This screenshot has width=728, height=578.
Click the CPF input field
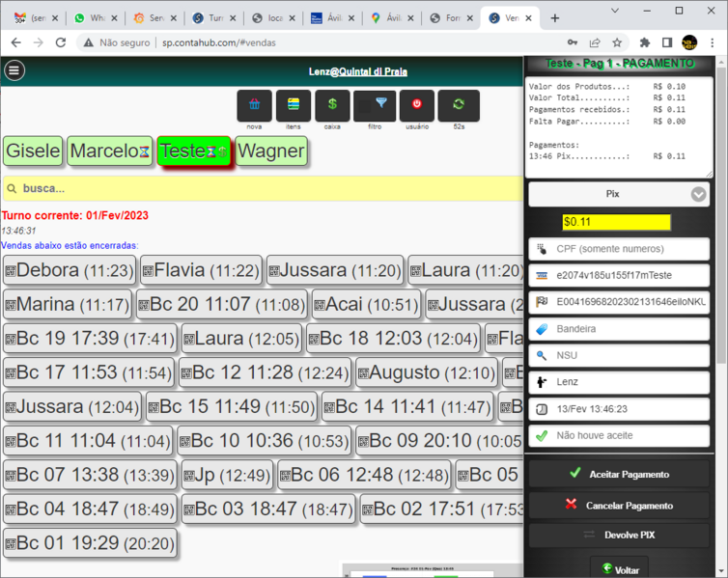click(619, 249)
